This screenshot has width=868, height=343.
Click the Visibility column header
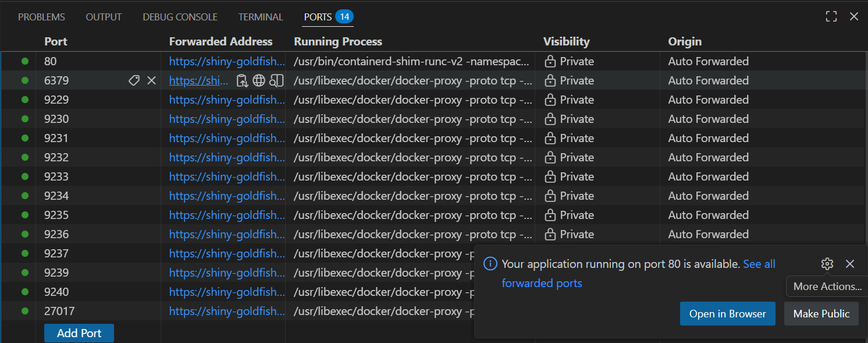click(x=566, y=41)
